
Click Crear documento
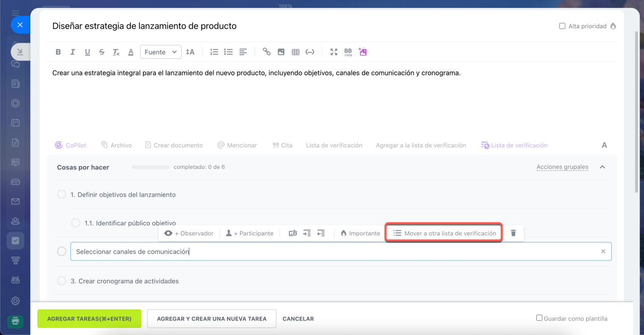[x=174, y=145]
